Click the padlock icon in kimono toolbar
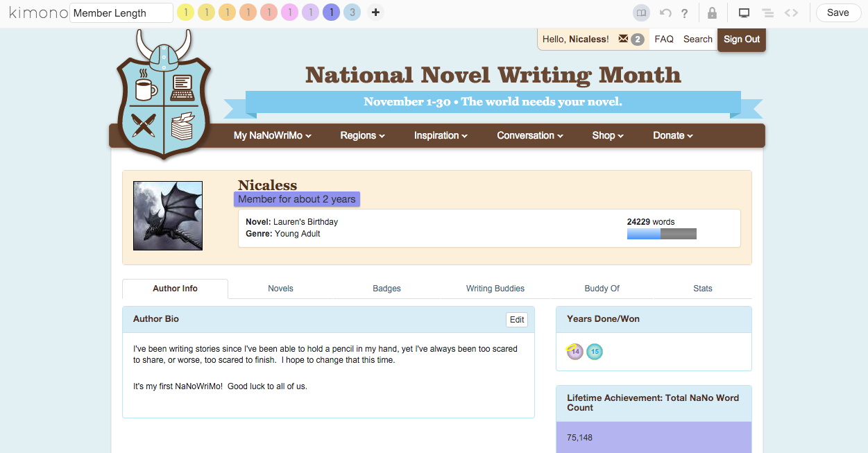The height and width of the screenshot is (453, 868). pos(712,12)
